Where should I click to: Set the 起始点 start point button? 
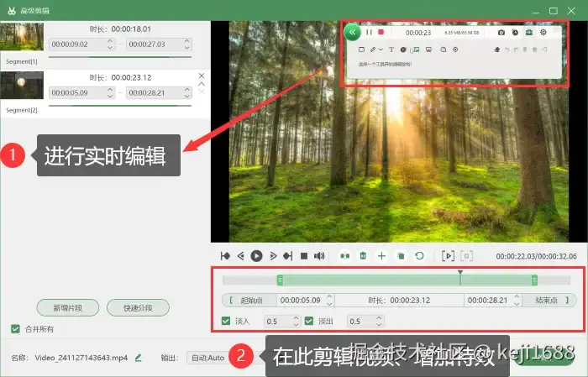pyautogui.click(x=249, y=301)
